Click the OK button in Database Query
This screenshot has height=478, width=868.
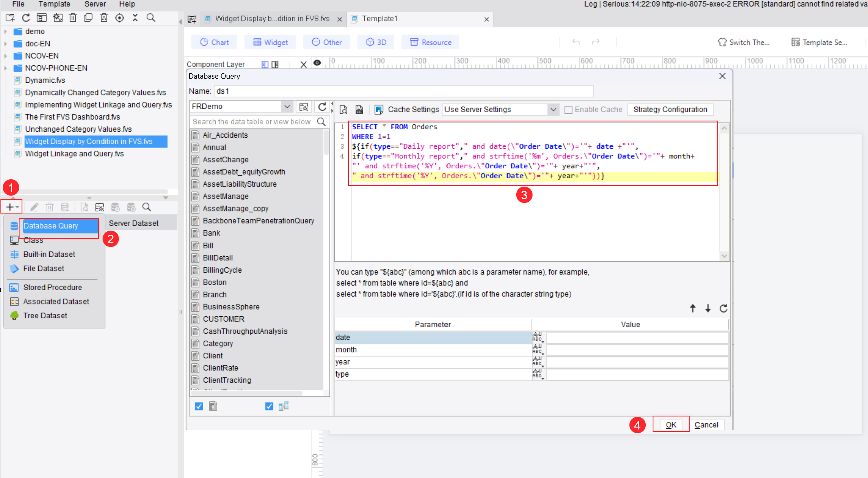pos(671,425)
